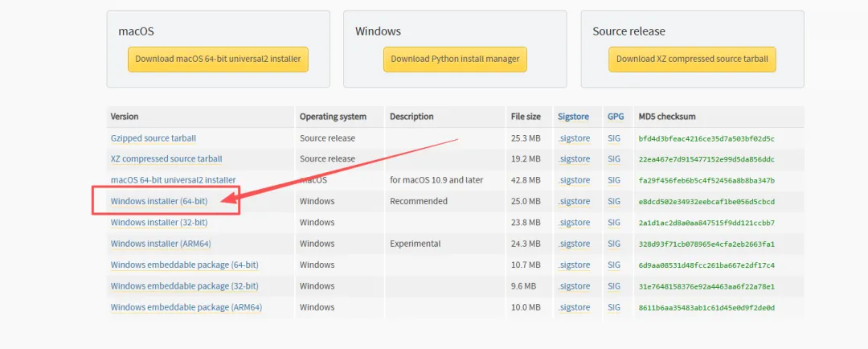Download Windows installer (64-bit)
The image size is (868, 349).
click(159, 201)
